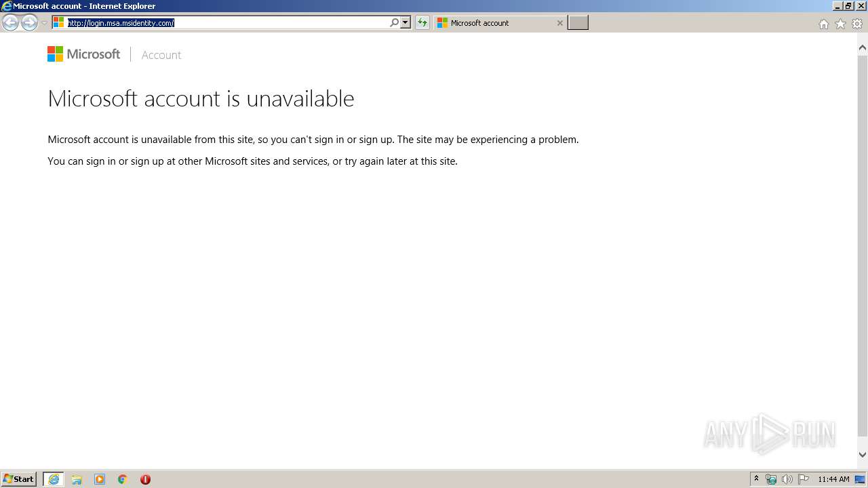Click the search magnifier in address bar
The width and height of the screenshot is (868, 488).
click(395, 23)
